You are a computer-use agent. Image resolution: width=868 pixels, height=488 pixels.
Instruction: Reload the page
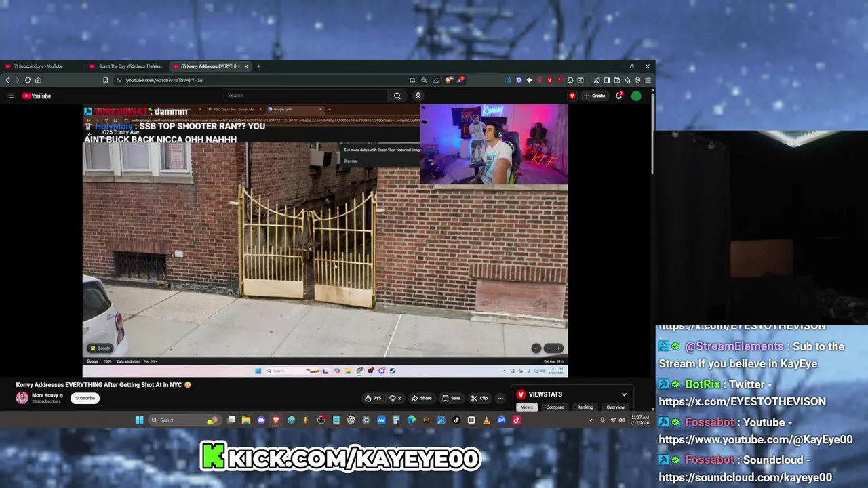pyautogui.click(x=28, y=80)
